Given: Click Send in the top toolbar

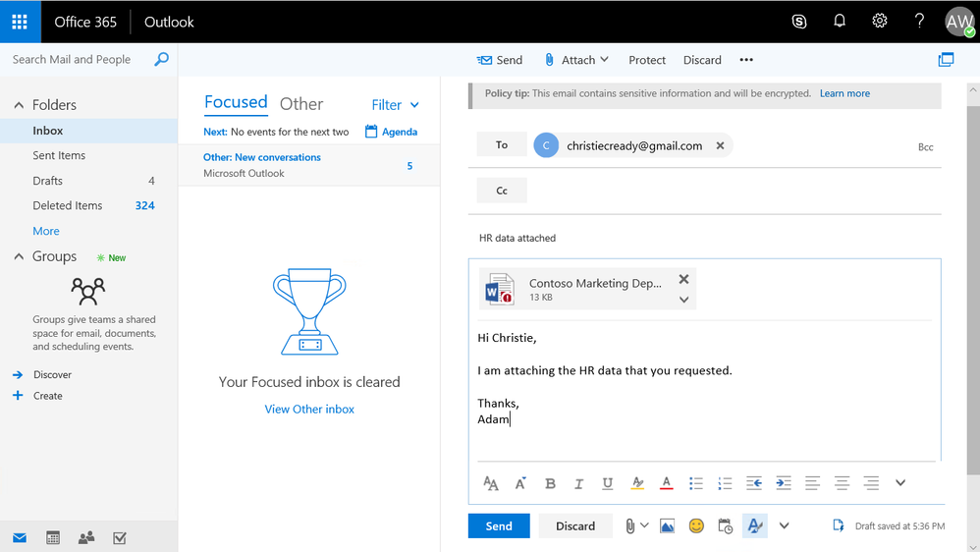Looking at the screenshot, I should 500,60.
